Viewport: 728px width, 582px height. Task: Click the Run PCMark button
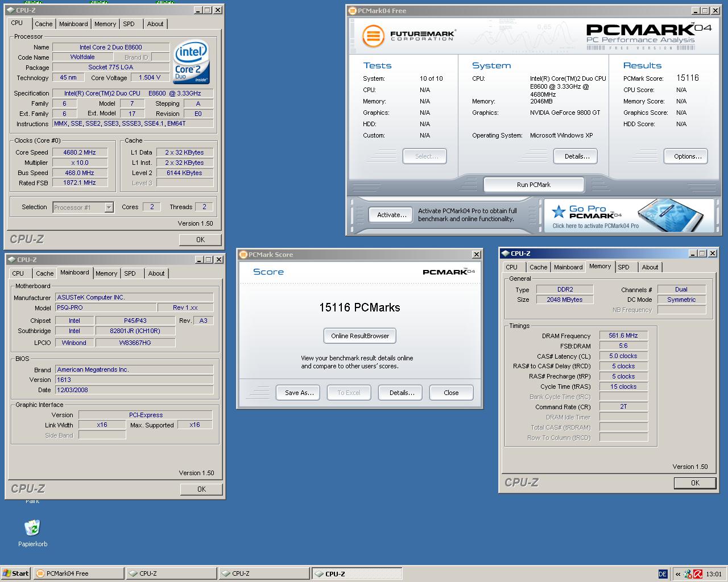[x=533, y=185]
